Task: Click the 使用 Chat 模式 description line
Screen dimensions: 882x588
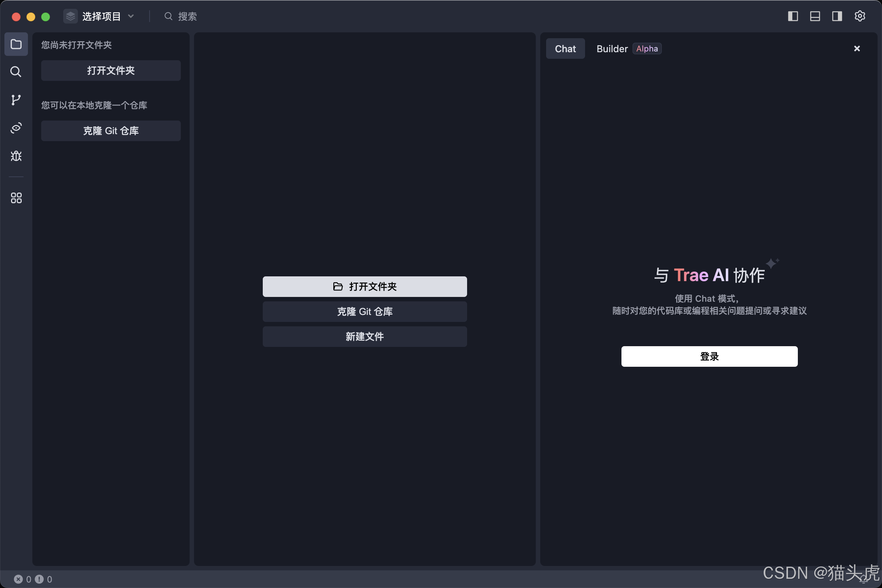Action: pos(706,298)
